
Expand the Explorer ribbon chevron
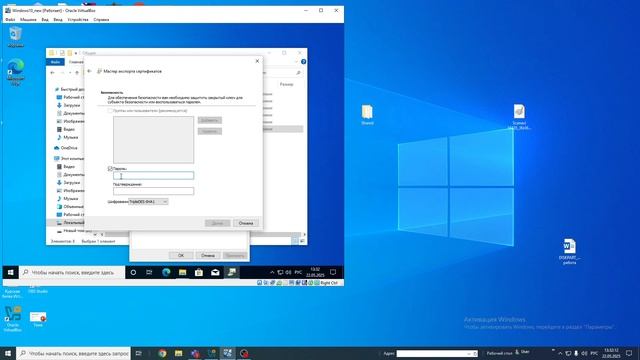tap(296, 62)
